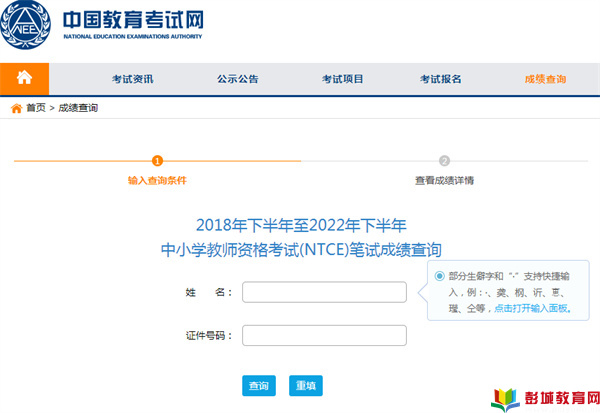This screenshot has width=600, height=413.
Task: Click the 成绩查询 breadcrumb text
Action: click(78, 108)
